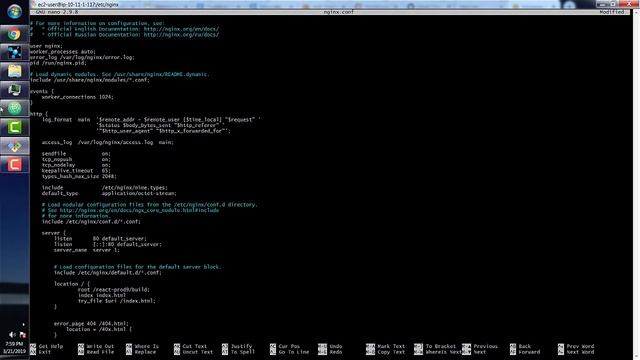The image size is (640, 360).
Task: Click the 'Read File' nano shortcut
Action: coord(100,352)
